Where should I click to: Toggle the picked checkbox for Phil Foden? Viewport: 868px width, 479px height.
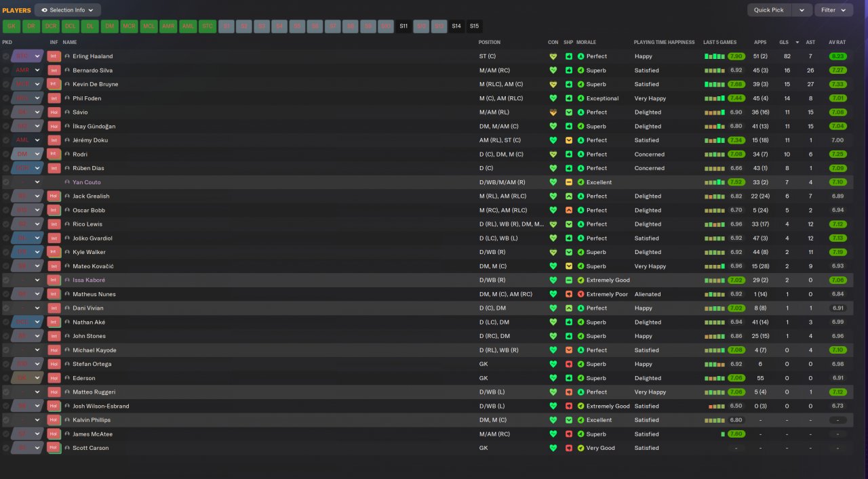coord(6,98)
